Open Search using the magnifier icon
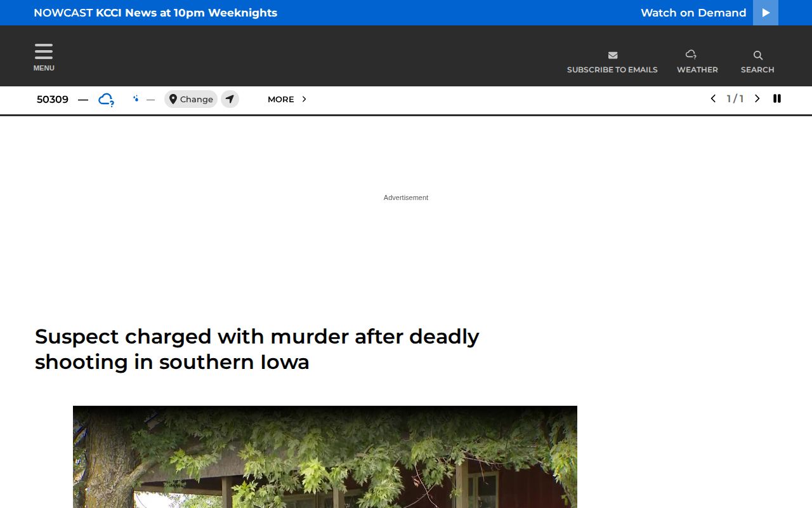The image size is (812, 508). coord(757,55)
